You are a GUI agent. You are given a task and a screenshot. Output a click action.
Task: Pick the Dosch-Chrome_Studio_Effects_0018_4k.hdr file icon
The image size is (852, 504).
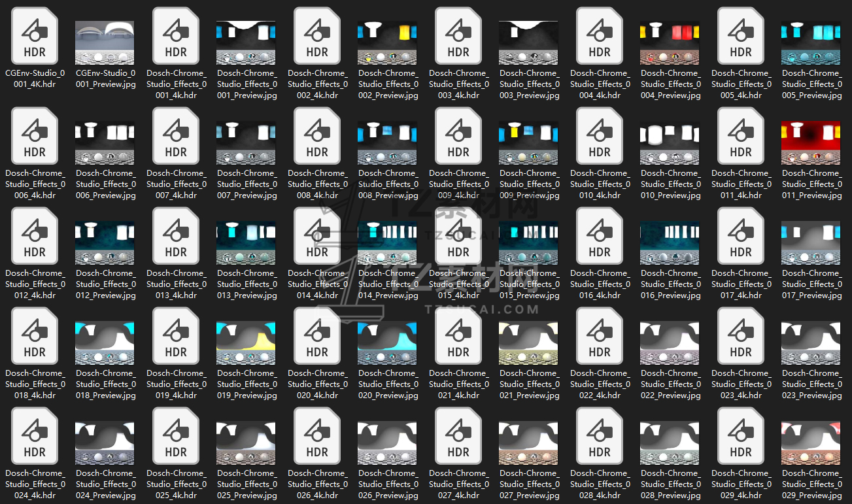click(35, 336)
